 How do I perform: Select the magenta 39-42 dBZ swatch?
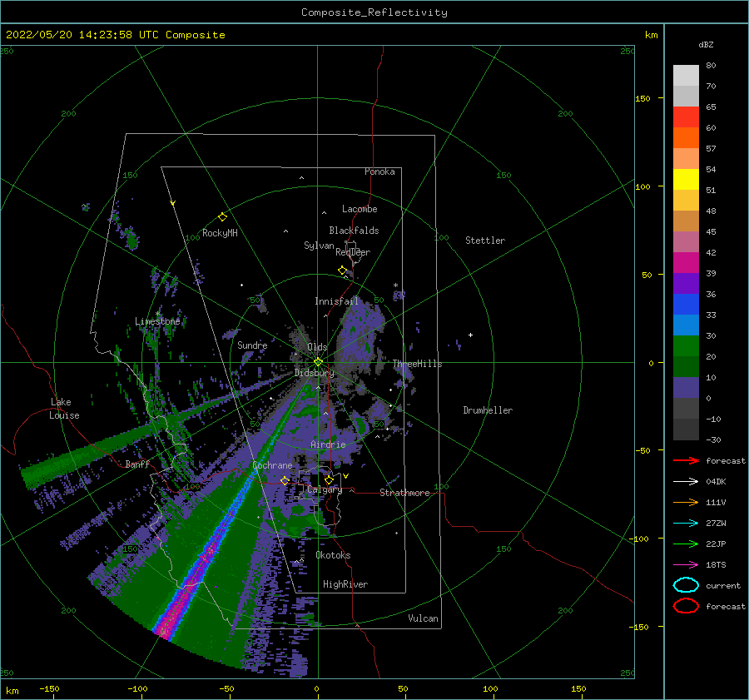[x=686, y=263]
